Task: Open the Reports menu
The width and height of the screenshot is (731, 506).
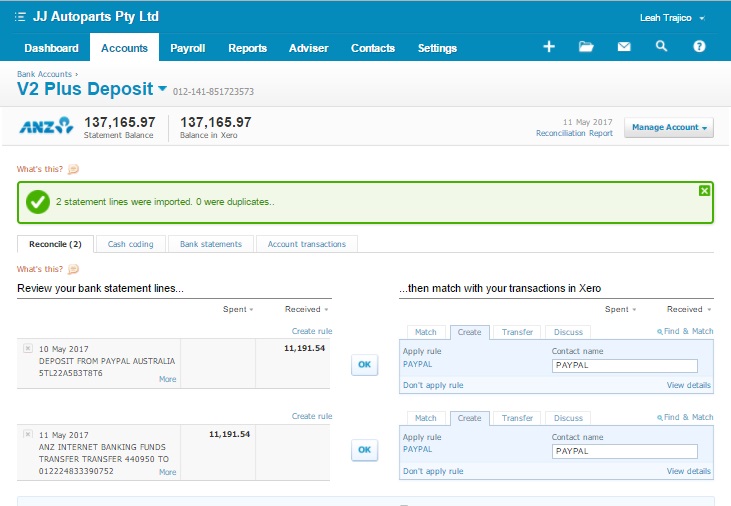Action: (x=248, y=48)
